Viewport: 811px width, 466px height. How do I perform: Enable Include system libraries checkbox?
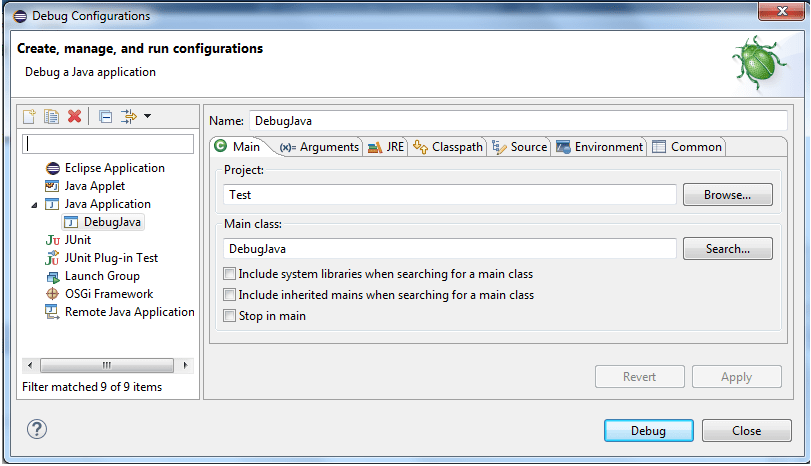point(229,274)
